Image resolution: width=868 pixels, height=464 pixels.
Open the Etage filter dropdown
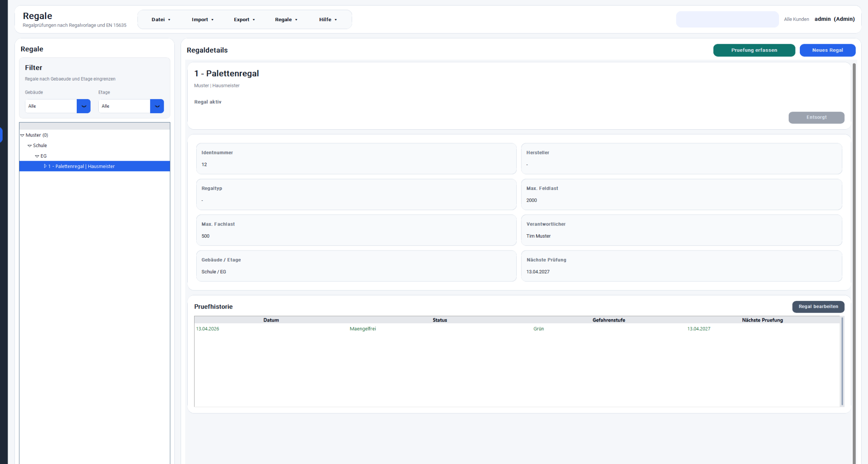(157, 106)
